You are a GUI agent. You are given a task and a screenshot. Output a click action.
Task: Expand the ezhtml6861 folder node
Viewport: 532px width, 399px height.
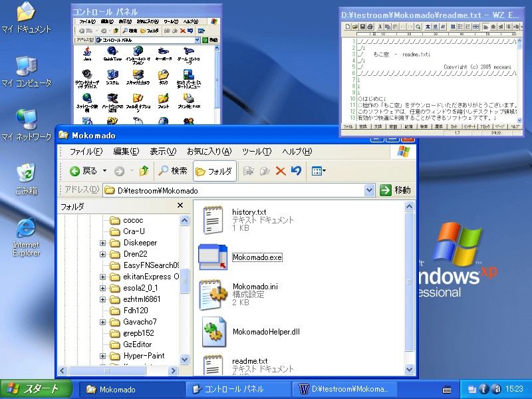click(x=102, y=300)
